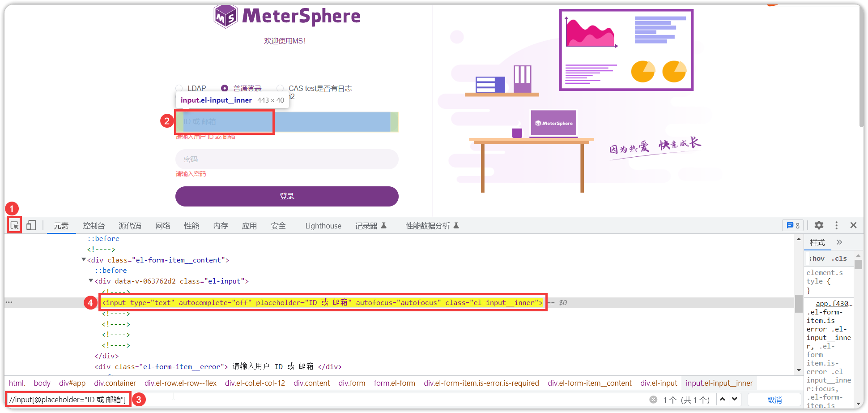Click the elements tree scrollbar down arrow
The width and height of the screenshot is (868, 413).
[799, 371]
